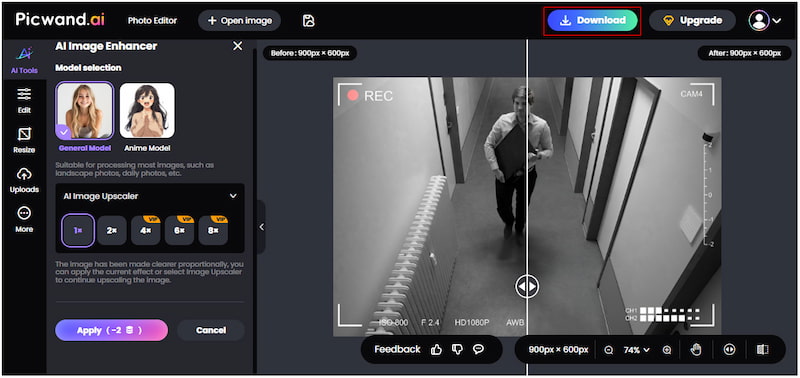This screenshot has height=378, width=800.
Task: Click the Cancel button
Action: coord(211,330)
